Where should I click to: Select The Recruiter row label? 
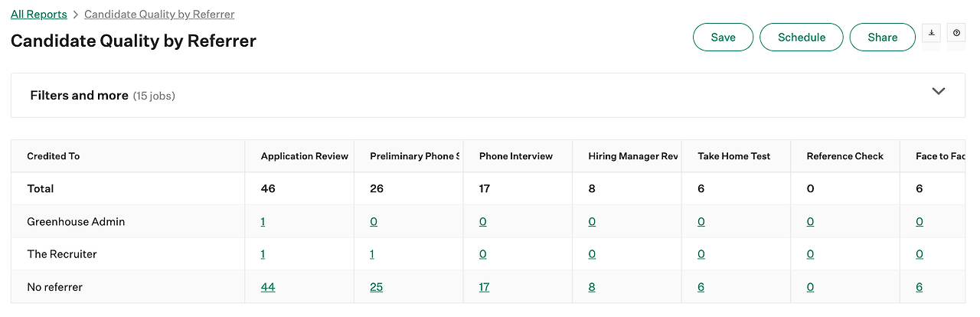(62, 254)
